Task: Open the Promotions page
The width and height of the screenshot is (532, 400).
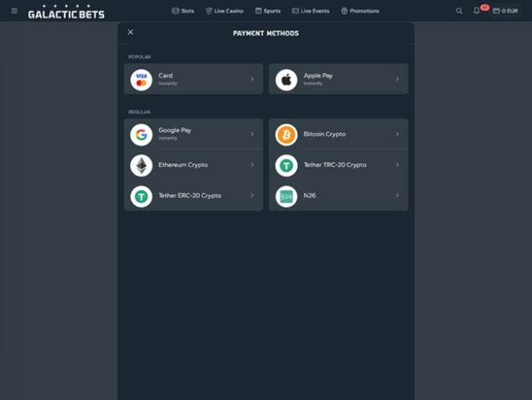Action: point(360,11)
